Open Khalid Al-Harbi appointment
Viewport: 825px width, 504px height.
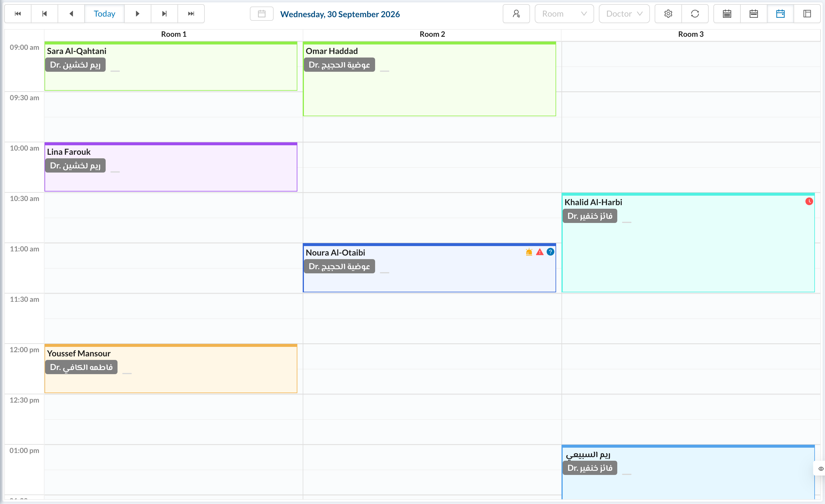(x=688, y=243)
